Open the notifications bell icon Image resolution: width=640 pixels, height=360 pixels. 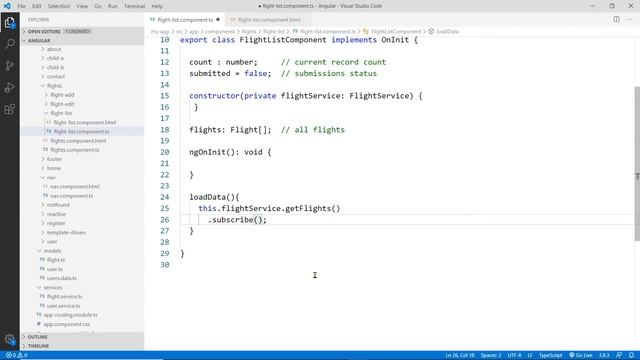tap(631, 355)
